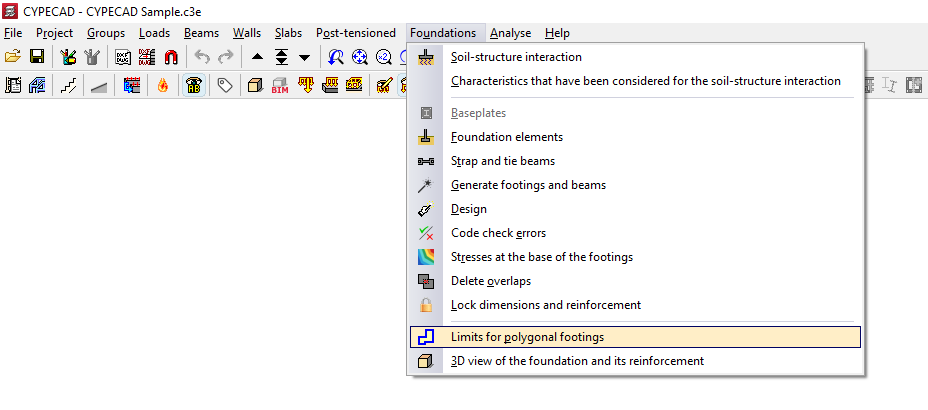Expand the Loads menu

pos(154,33)
